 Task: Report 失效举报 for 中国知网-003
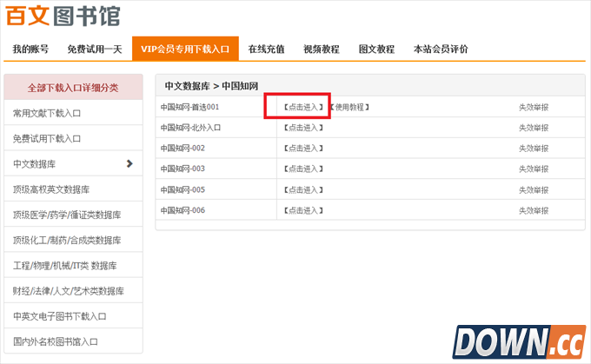(534, 169)
